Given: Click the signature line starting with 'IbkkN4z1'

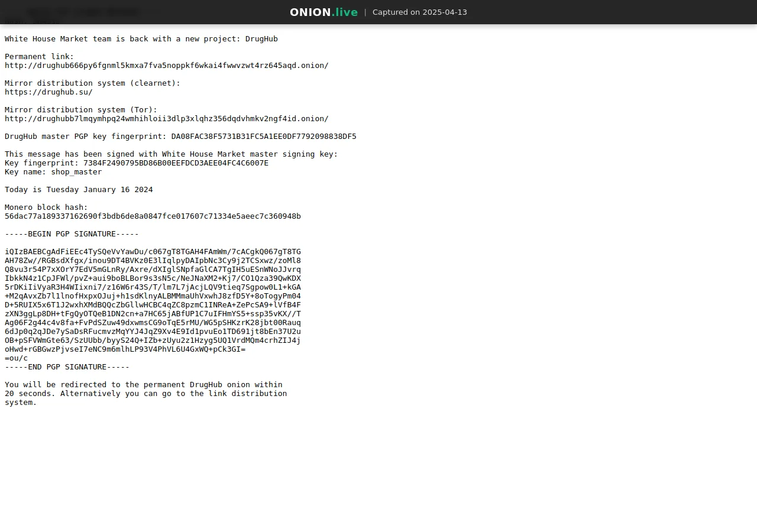Looking at the screenshot, I should [x=153, y=278].
